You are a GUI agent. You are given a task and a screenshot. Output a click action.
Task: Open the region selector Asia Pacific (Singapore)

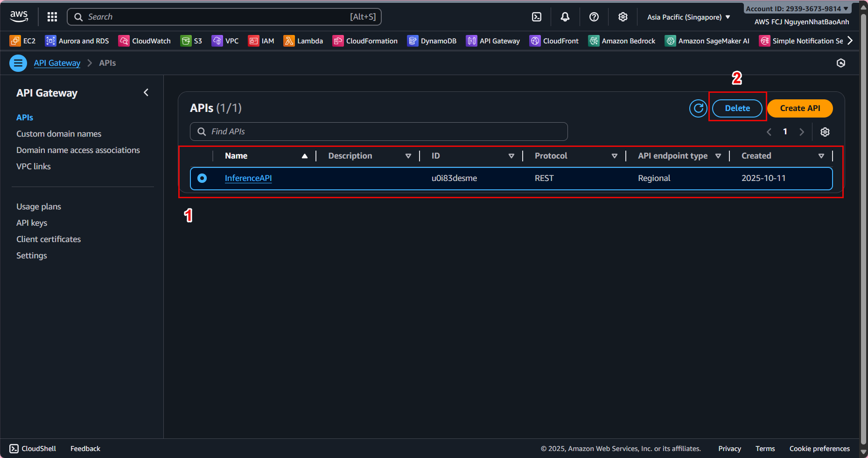click(x=689, y=17)
